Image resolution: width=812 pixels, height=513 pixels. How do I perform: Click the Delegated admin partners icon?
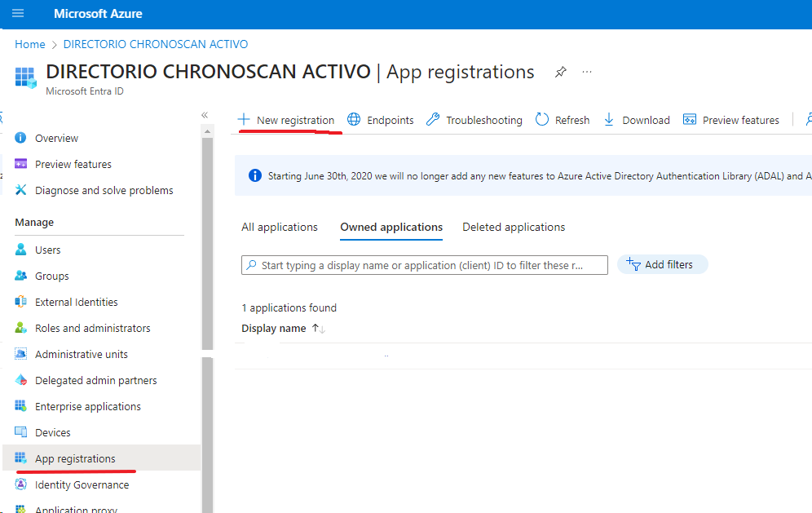[20, 380]
